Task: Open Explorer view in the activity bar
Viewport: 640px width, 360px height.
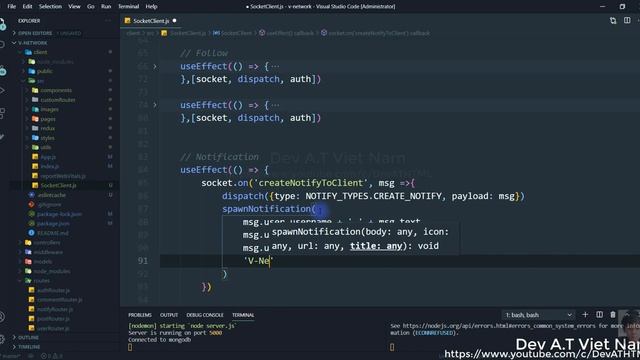Action: (2, 23)
